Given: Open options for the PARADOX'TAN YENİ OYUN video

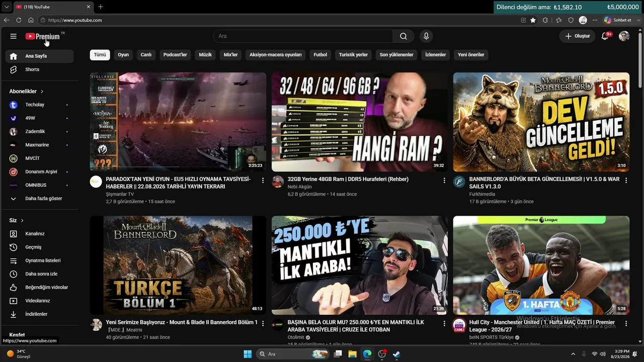Looking at the screenshot, I should (x=263, y=180).
